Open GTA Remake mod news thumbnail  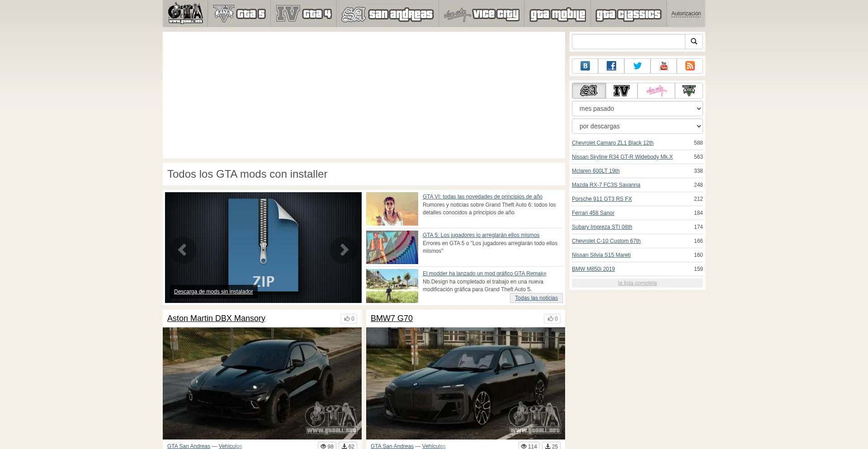[x=392, y=286]
